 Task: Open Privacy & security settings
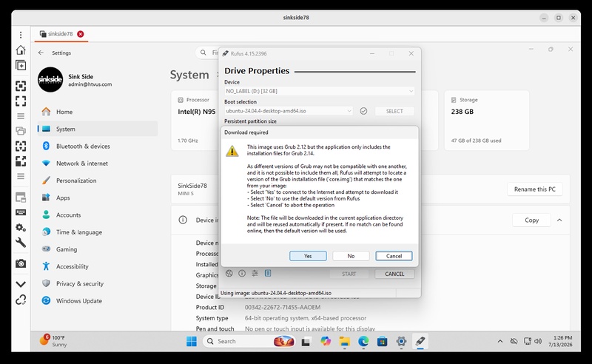[98, 283]
